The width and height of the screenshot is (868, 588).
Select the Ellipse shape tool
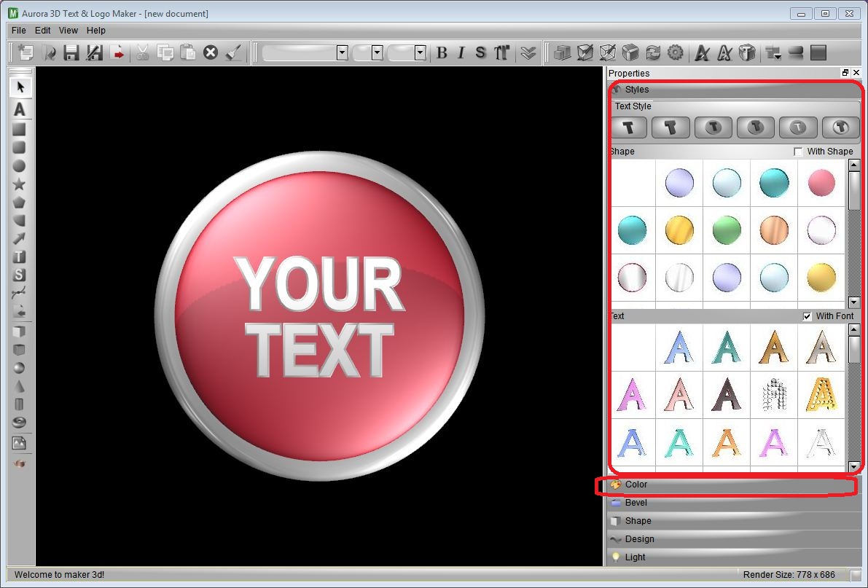click(x=20, y=166)
